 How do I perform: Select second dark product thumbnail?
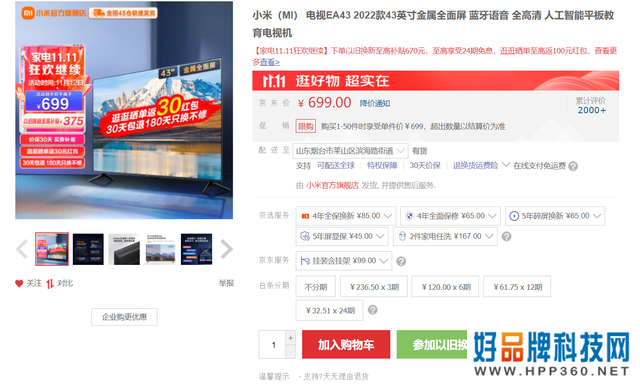[x=88, y=249]
